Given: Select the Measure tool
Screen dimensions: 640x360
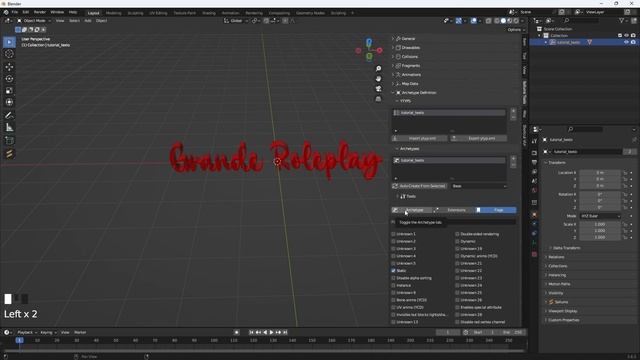Looking at the screenshot, I should [9, 128].
